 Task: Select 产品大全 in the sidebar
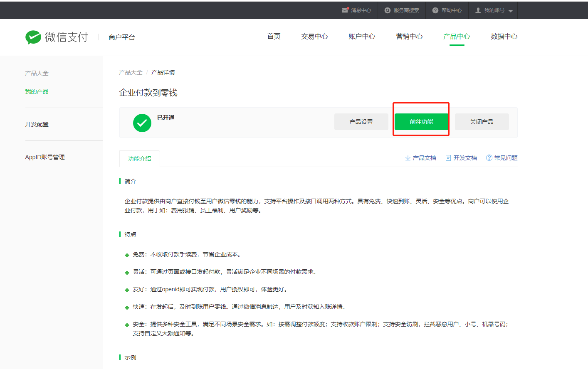[37, 73]
